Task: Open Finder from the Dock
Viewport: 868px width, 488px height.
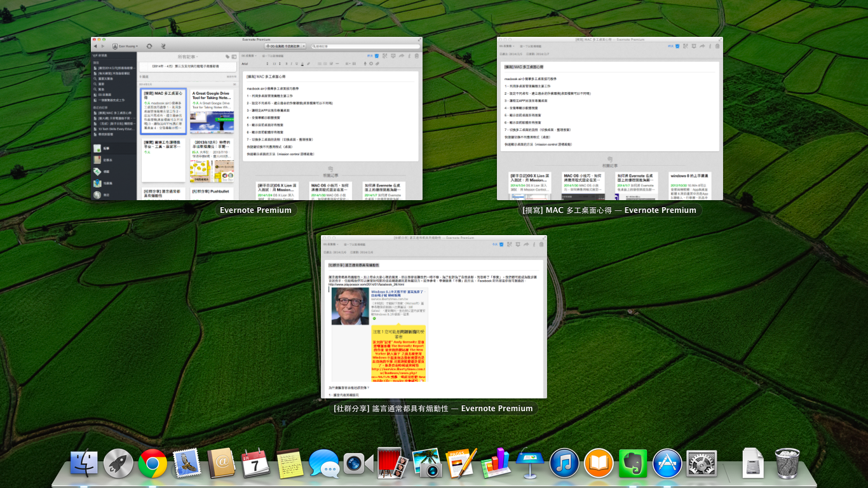Action: [85, 464]
